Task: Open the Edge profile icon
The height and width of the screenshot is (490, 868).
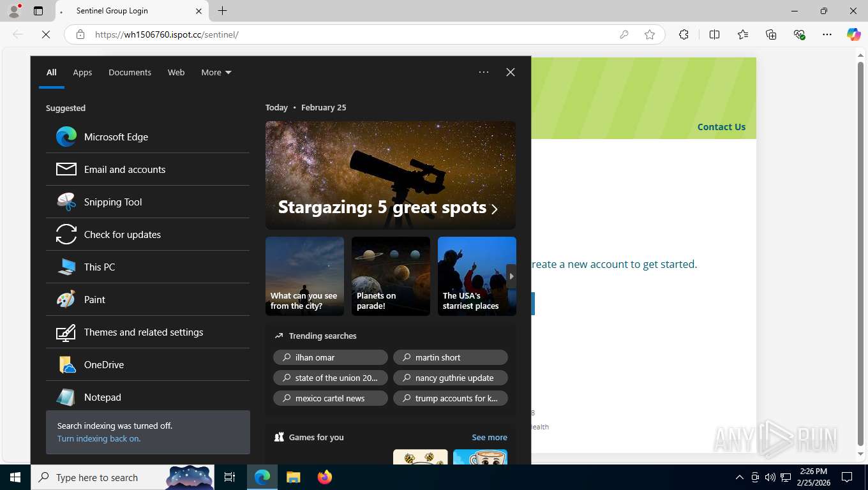Action: click(13, 11)
